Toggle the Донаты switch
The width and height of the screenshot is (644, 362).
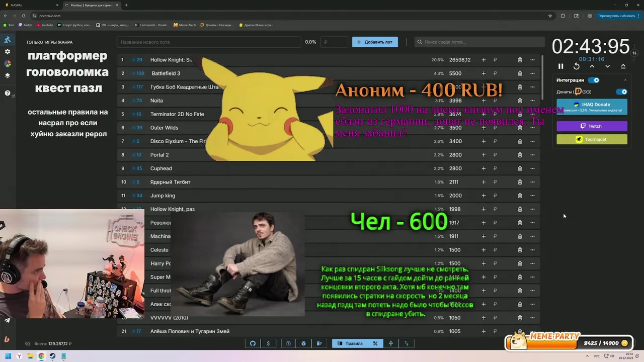click(622, 92)
